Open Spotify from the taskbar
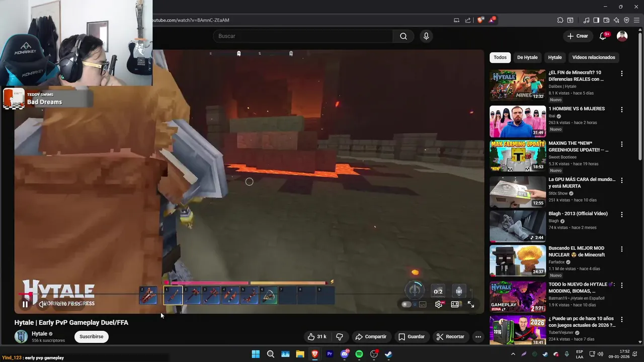644x362 pixels. click(x=359, y=354)
